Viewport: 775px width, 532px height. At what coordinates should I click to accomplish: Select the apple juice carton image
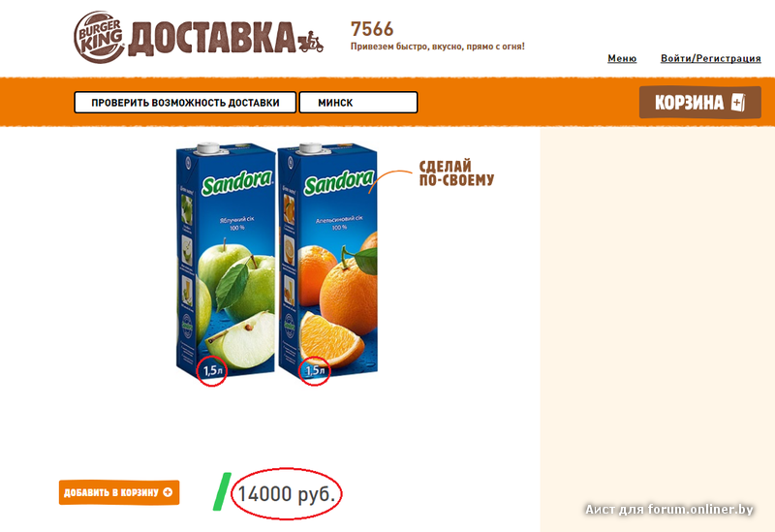click(x=226, y=261)
